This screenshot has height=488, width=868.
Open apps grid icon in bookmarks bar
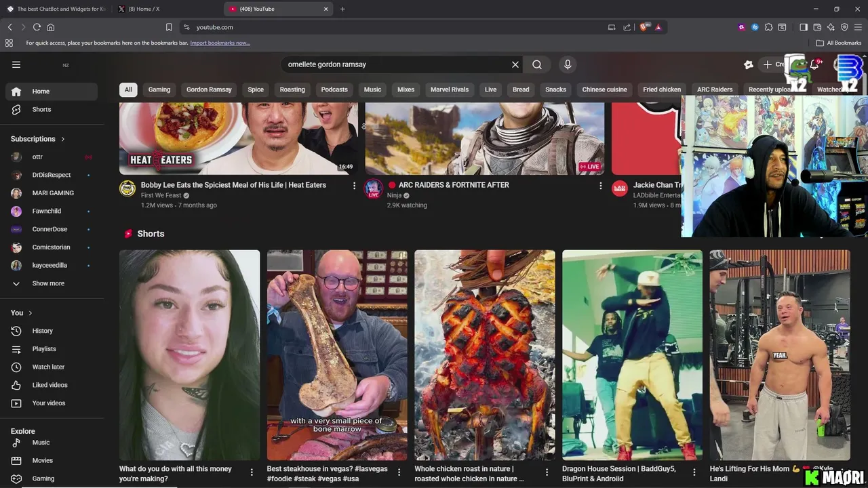(x=9, y=43)
